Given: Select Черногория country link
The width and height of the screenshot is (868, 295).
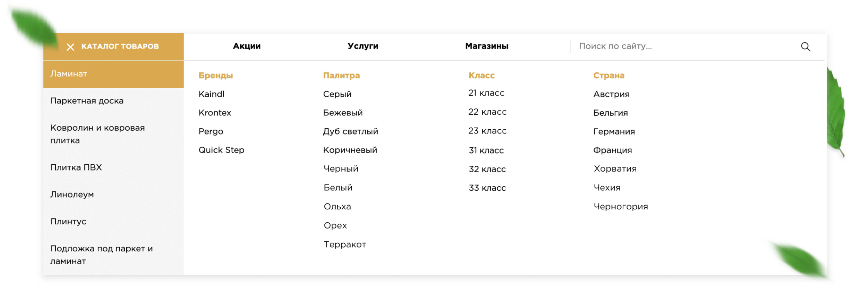Looking at the screenshot, I should [x=621, y=207].
